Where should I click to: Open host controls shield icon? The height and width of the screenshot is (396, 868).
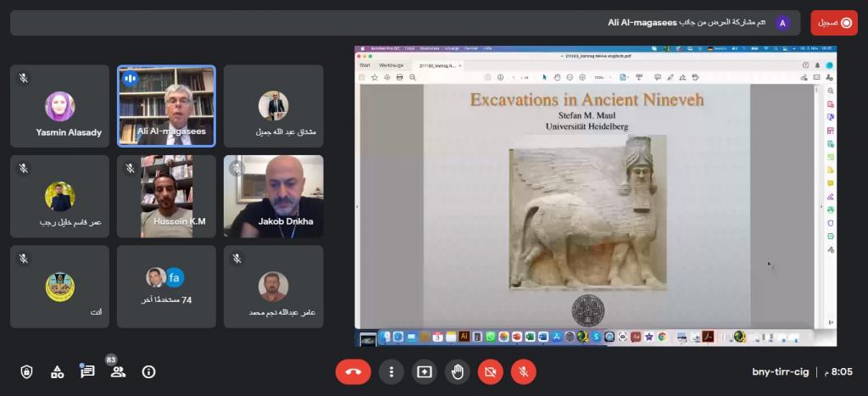26,371
